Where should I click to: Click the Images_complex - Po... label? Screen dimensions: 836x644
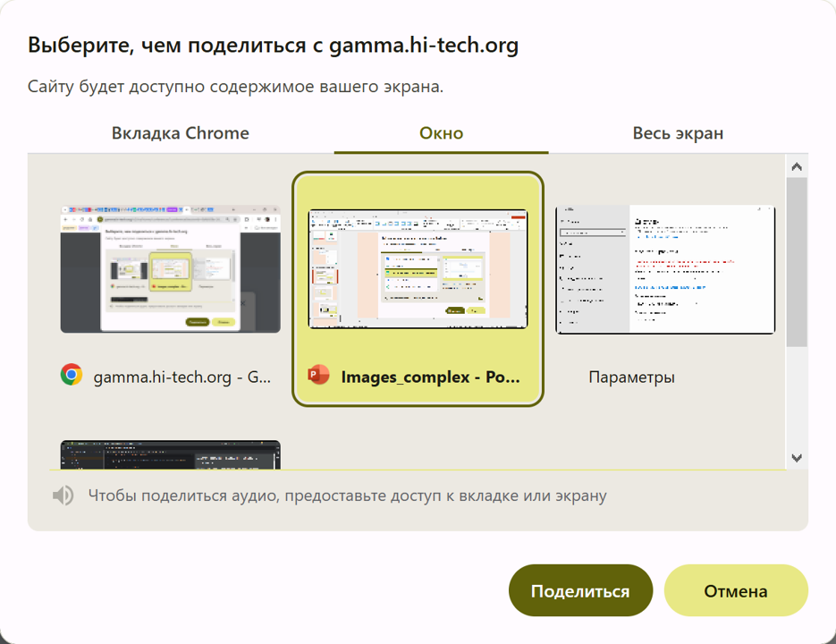[430, 377]
